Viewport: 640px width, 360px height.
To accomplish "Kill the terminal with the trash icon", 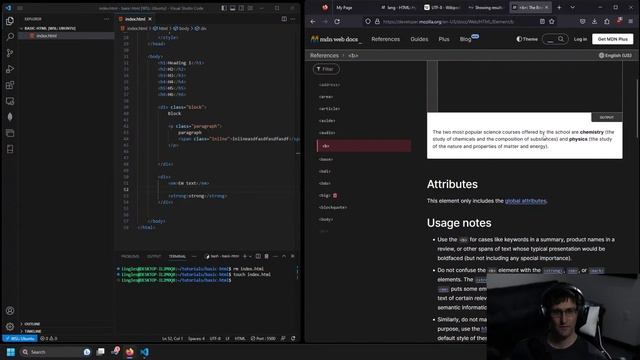I will coord(267,256).
